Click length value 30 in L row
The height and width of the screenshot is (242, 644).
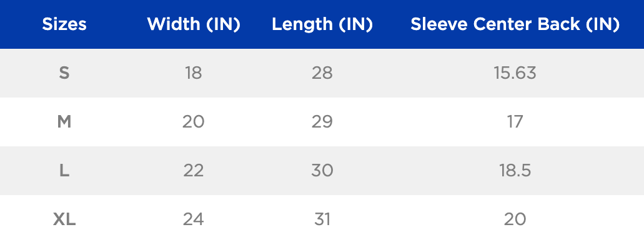[x=322, y=171]
